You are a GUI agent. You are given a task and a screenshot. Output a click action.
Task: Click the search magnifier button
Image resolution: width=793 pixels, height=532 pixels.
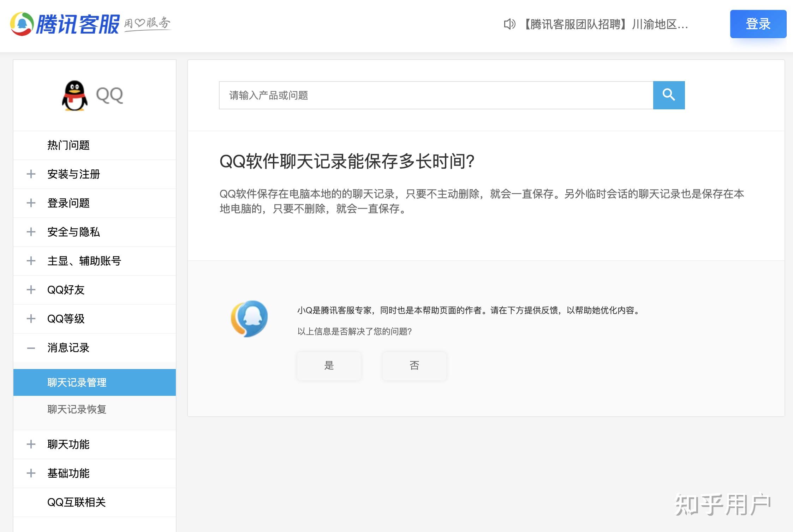point(668,95)
